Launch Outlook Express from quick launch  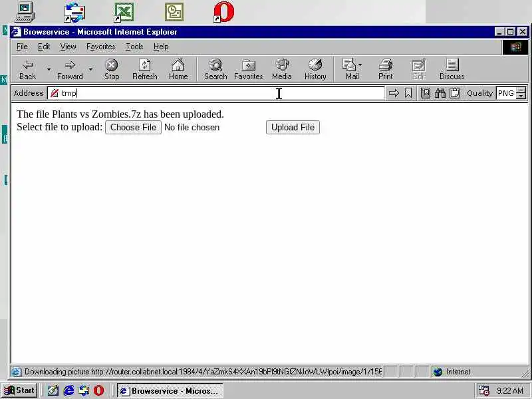click(x=84, y=390)
